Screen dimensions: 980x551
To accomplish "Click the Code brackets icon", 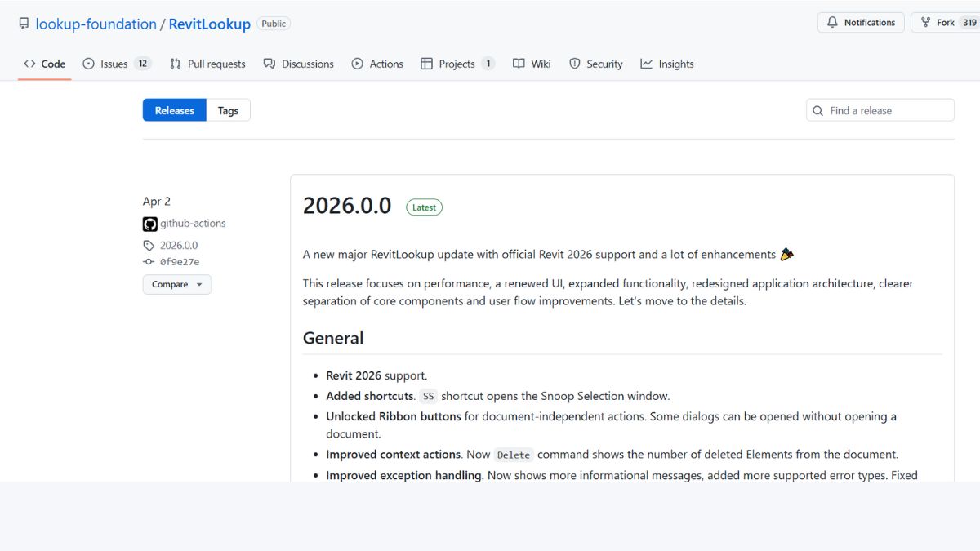I will [29, 64].
